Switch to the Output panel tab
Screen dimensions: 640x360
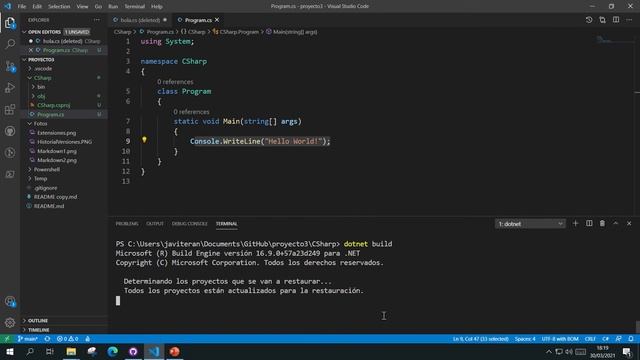click(155, 224)
